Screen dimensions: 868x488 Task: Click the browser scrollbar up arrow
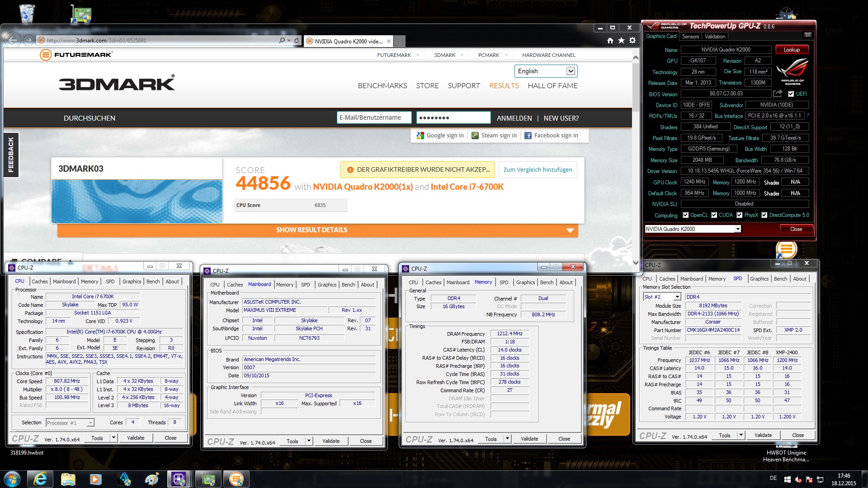pos(636,57)
